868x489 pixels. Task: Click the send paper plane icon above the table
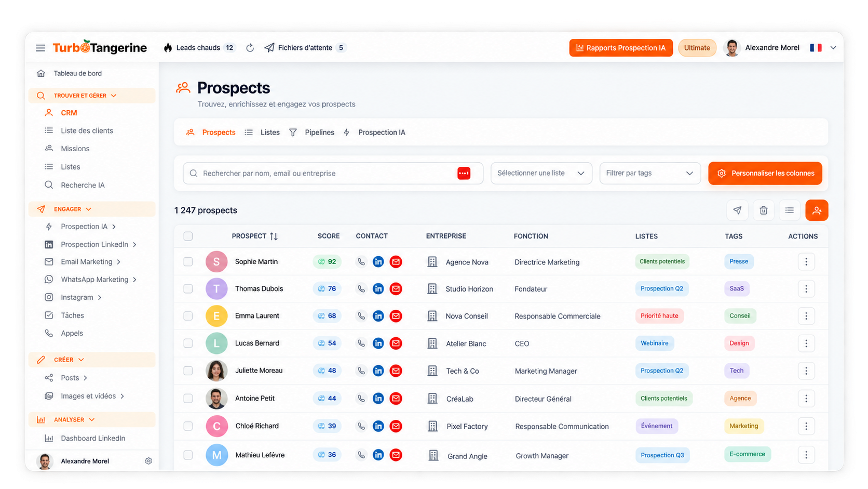coord(737,210)
